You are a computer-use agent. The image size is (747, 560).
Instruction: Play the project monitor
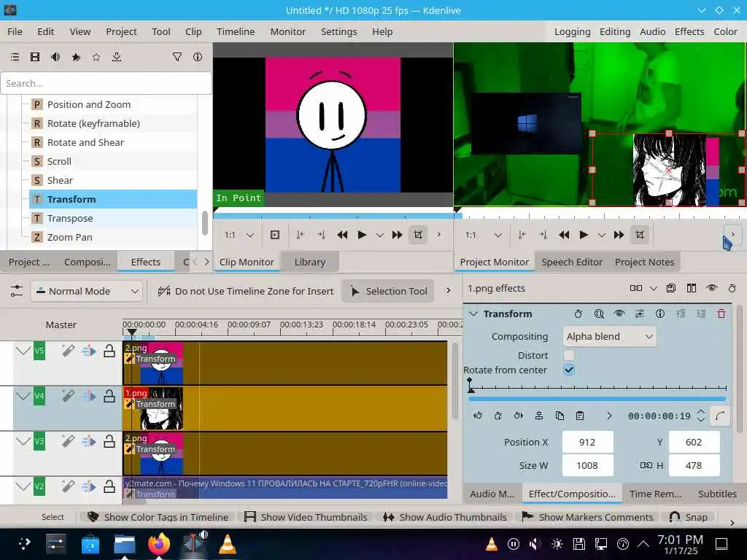(x=584, y=235)
